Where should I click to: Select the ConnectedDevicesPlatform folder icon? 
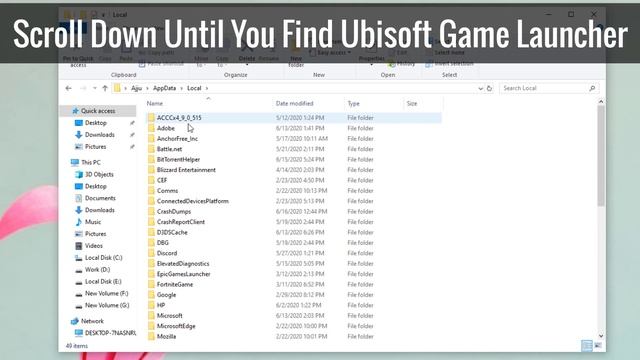point(151,201)
